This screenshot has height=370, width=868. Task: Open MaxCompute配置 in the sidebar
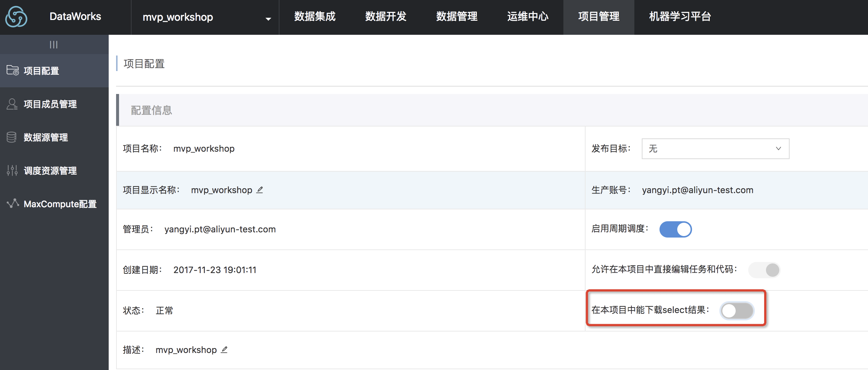[x=54, y=204]
